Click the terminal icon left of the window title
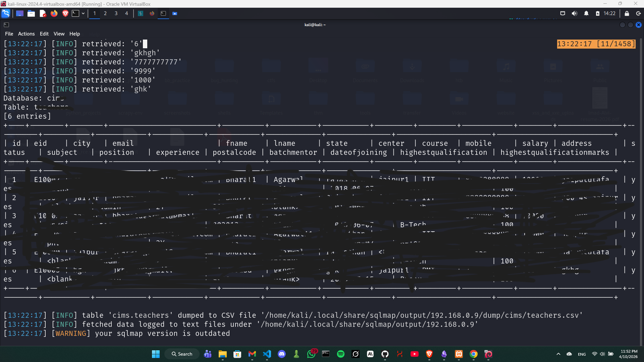 click(6, 25)
